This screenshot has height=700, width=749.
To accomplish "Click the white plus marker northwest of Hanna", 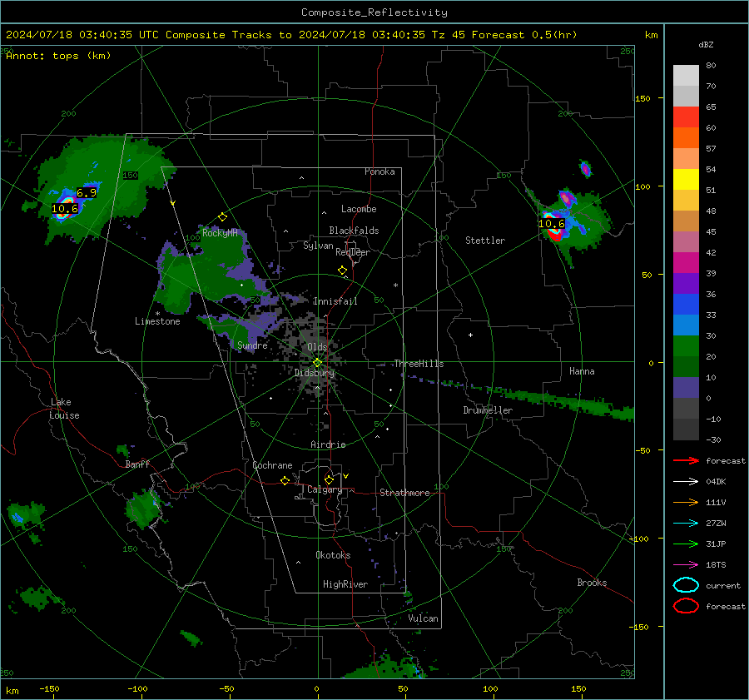I will (x=470, y=335).
